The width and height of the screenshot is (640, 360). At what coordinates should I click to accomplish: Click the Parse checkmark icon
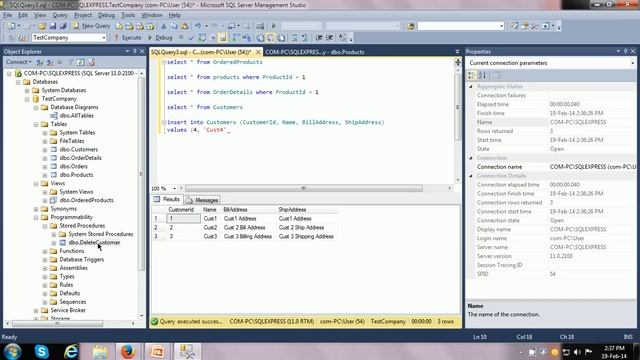[191, 38]
